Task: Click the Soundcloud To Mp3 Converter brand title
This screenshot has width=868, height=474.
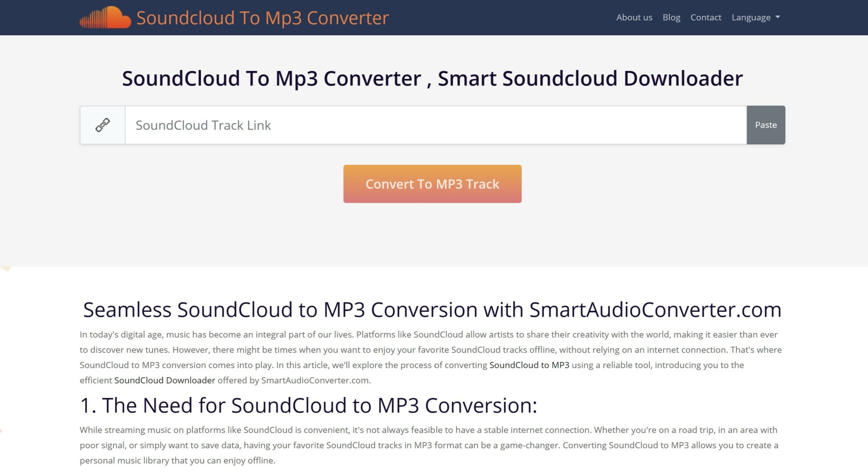Action: coord(262,18)
